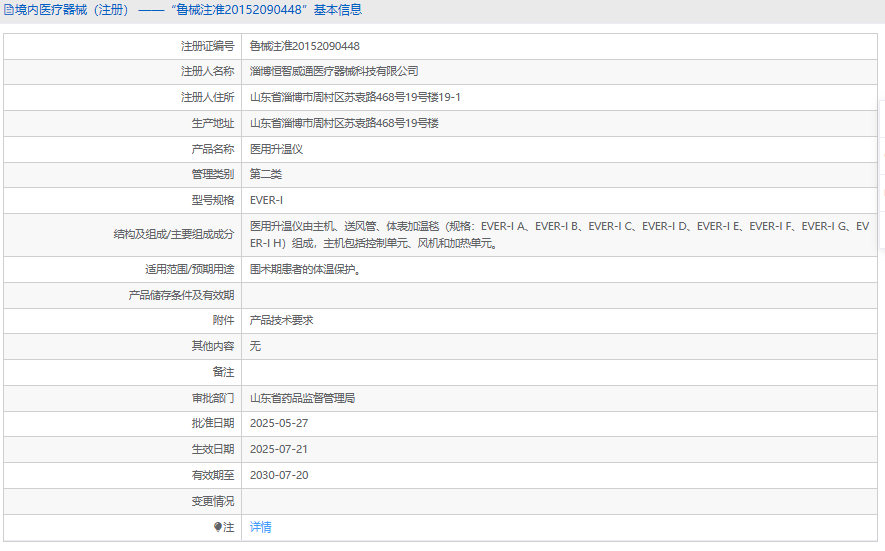Click the approving department 山东省药品监督管理局
This screenshot has width=885, height=551.
303,398
